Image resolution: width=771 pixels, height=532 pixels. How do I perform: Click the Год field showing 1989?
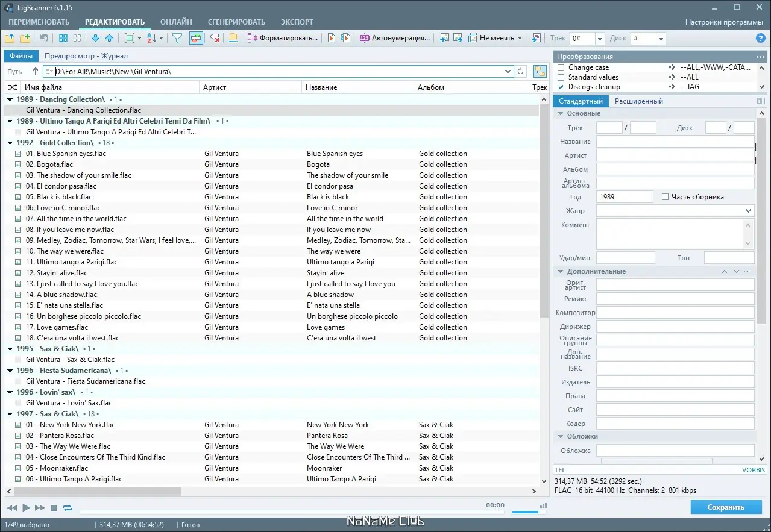(625, 197)
